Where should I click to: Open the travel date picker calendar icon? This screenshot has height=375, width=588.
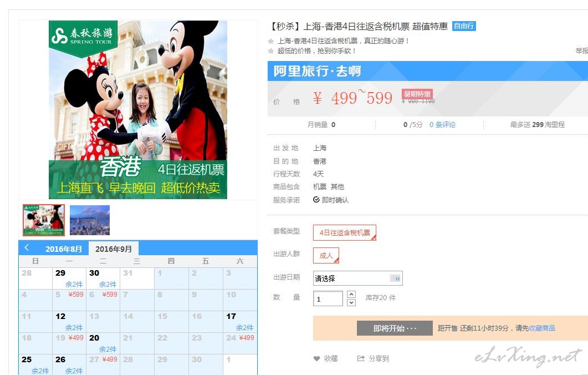click(x=395, y=278)
